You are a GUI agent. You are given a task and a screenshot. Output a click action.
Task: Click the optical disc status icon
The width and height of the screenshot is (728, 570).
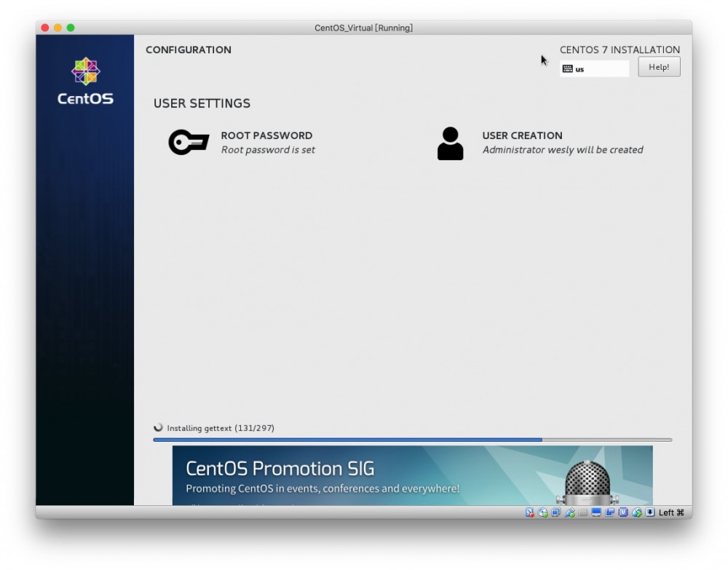(542, 512)
